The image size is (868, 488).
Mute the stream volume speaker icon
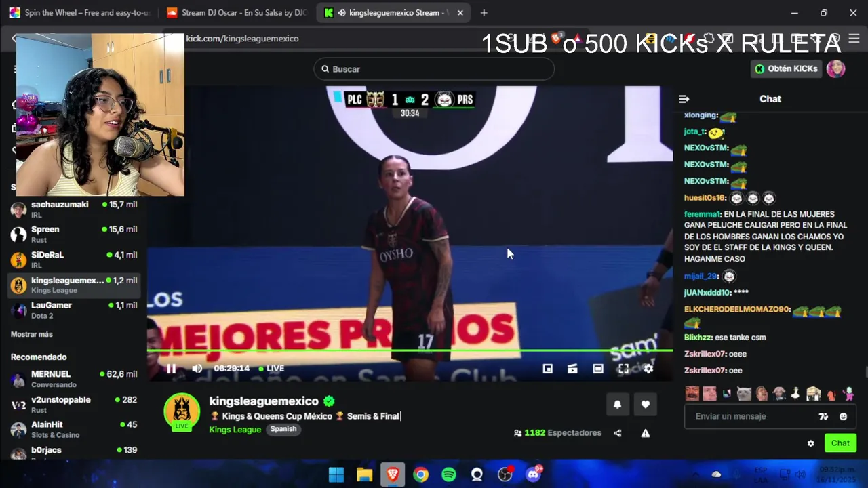click(197, 369)
